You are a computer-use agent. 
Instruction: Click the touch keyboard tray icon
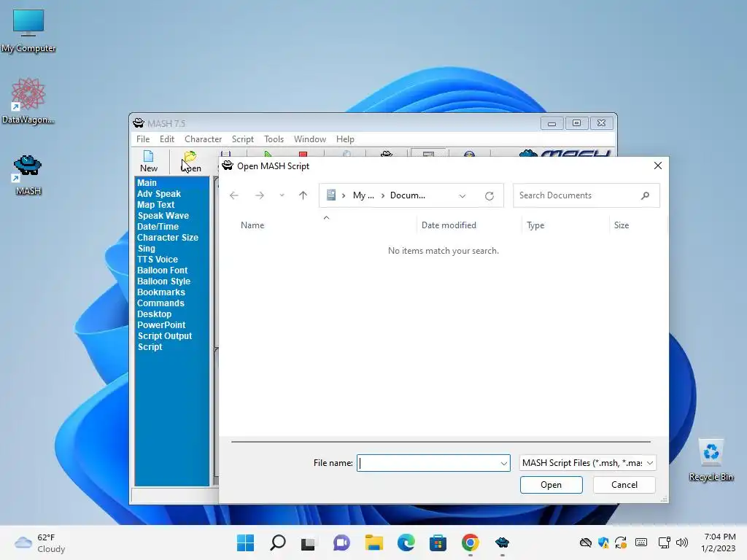[641, 542]
